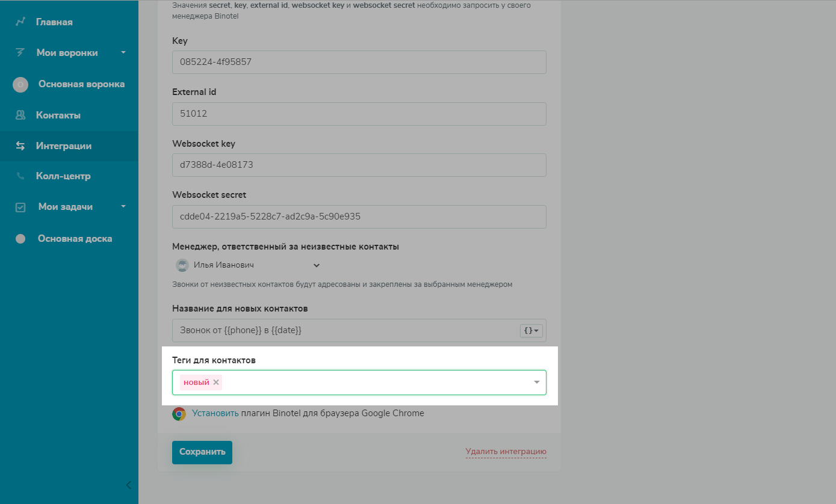Click the Интеграции arrows icon
The width and height of the screenshot is (836, 504).
pyautogui.click(x=20, y=146)
